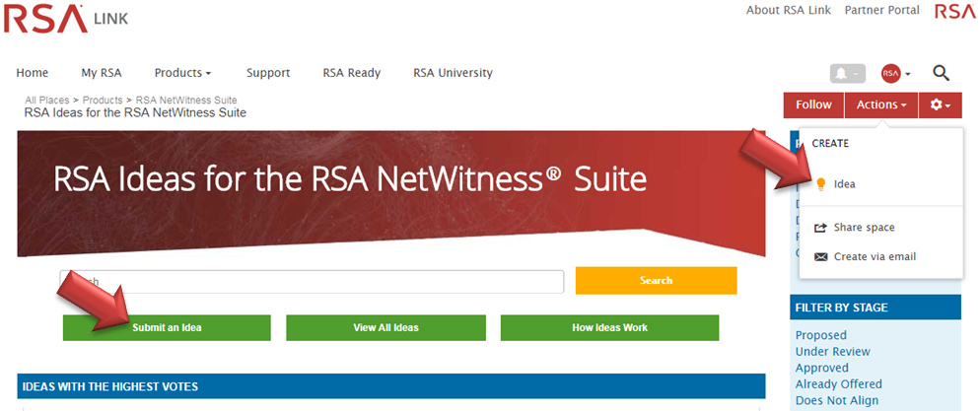The width and height of the screenshot is (980, 411).
Task: Click the Create via email envelope icon
Action: (x=820, y=257)
